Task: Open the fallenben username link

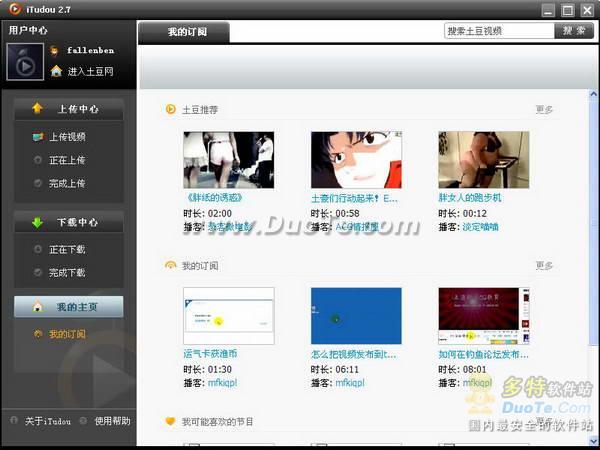Action: (x=90, y=50)
